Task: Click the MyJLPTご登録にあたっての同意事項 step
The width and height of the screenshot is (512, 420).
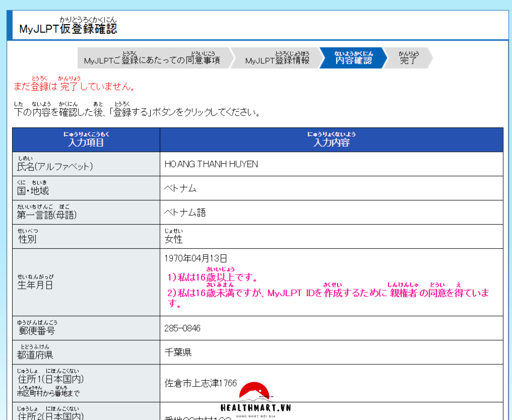Action: coord(153,58)
